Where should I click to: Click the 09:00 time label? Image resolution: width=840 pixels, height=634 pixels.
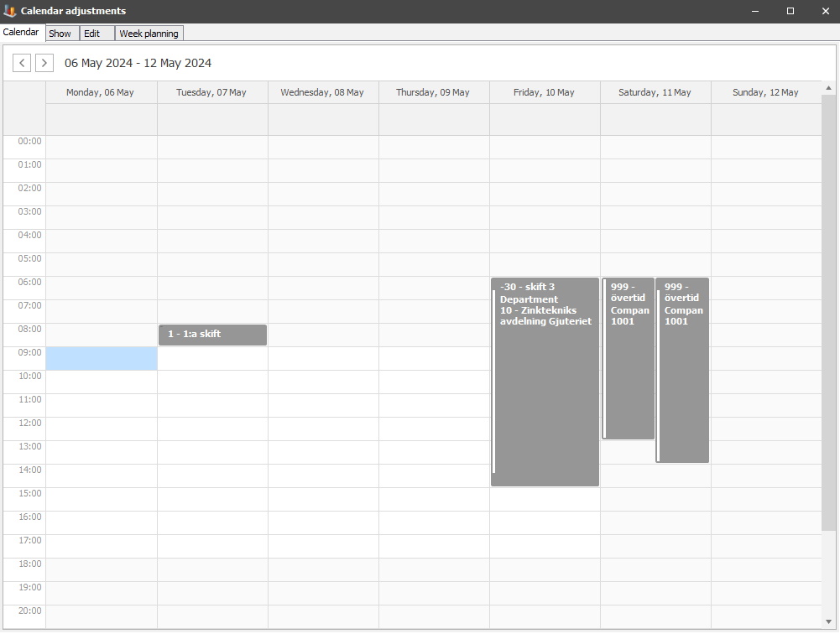coord(29,352)
